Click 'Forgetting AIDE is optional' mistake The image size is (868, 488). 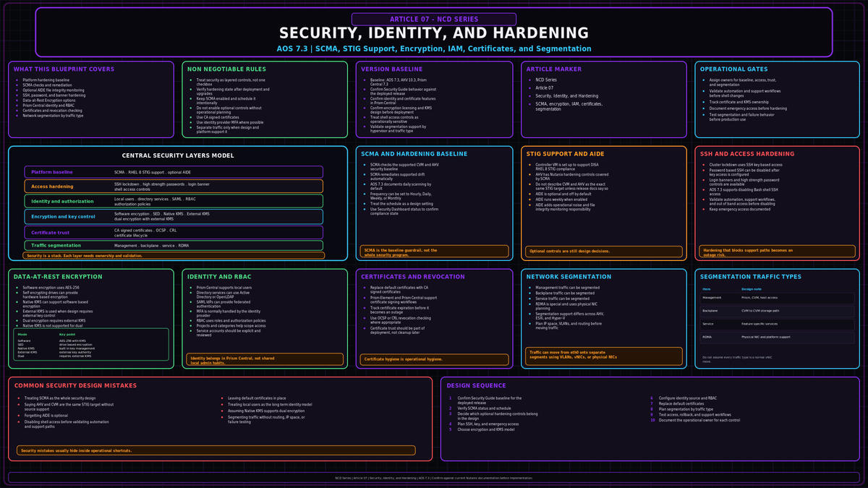[56, 416]
